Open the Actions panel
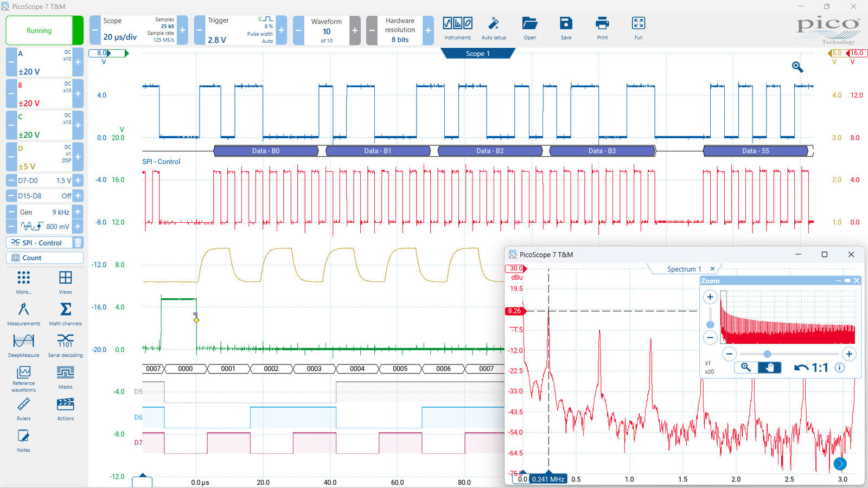 tap(65, 409)
